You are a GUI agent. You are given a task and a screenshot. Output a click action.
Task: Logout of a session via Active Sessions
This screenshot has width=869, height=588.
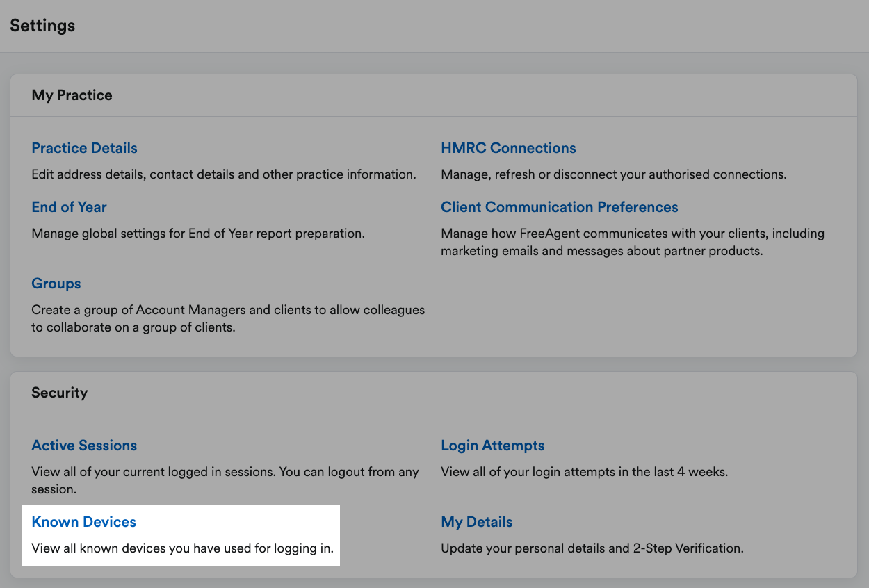click(x=83, y=445)
